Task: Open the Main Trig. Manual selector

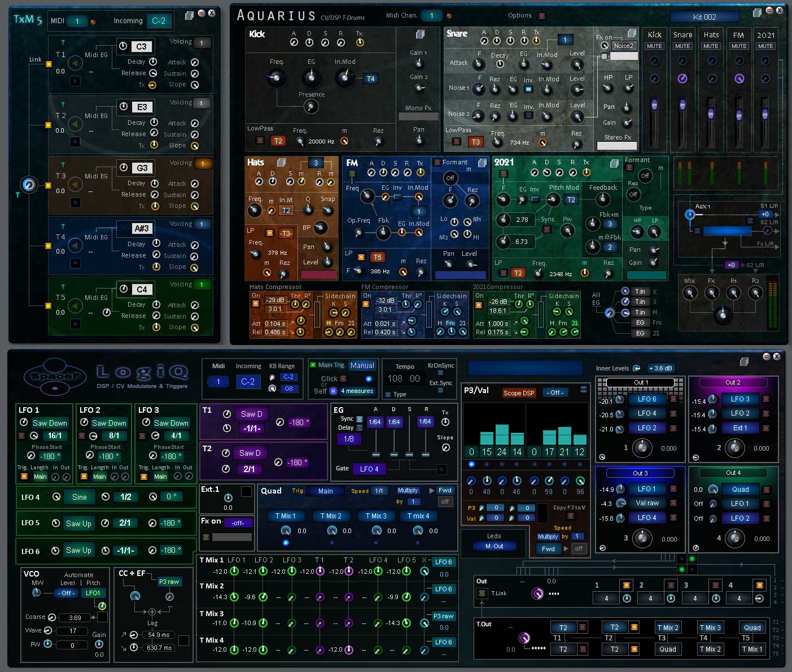Action: click(x=362, y=365)
